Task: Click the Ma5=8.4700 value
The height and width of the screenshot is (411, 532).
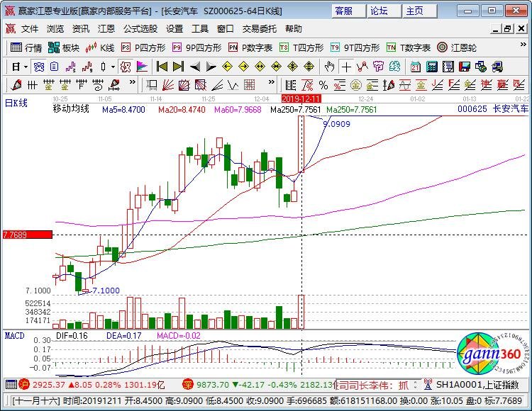Action: [123, 109]
